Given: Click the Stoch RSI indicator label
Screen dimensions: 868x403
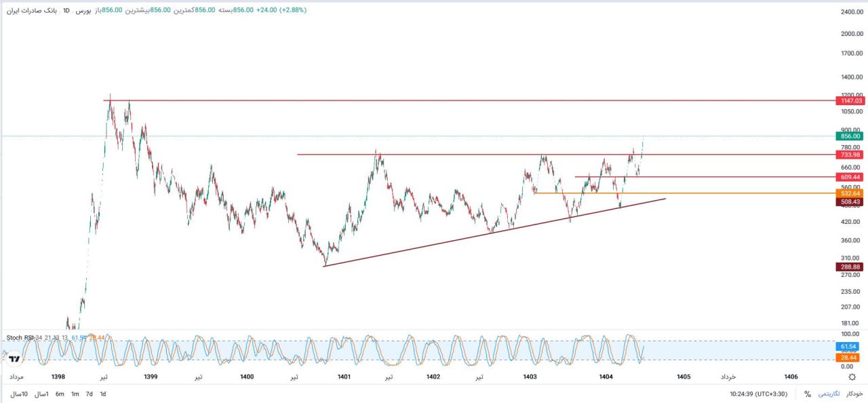Looking at the screenshot, I should coord(19,337).
